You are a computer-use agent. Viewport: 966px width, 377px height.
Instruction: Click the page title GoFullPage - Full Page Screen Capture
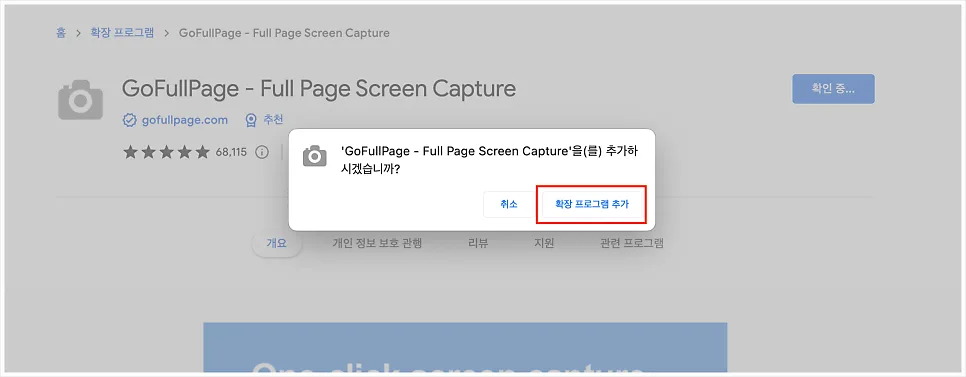319,89
